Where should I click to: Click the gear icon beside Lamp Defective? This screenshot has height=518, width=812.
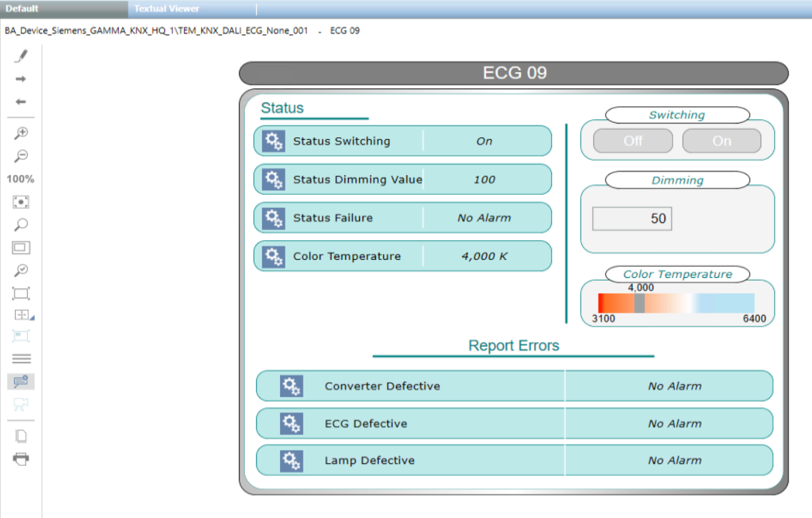point(291,460)
